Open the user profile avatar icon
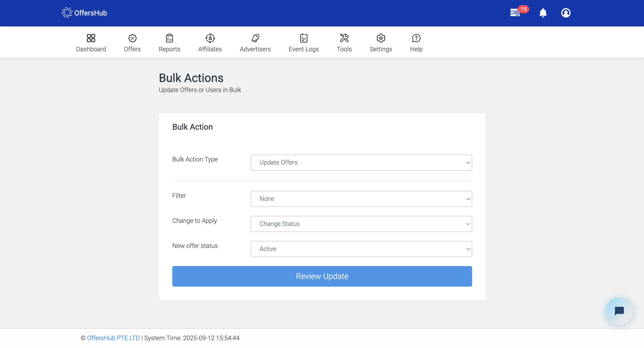Image resolution: width=644 pixels, height=348 pixels. pos(565,13)
